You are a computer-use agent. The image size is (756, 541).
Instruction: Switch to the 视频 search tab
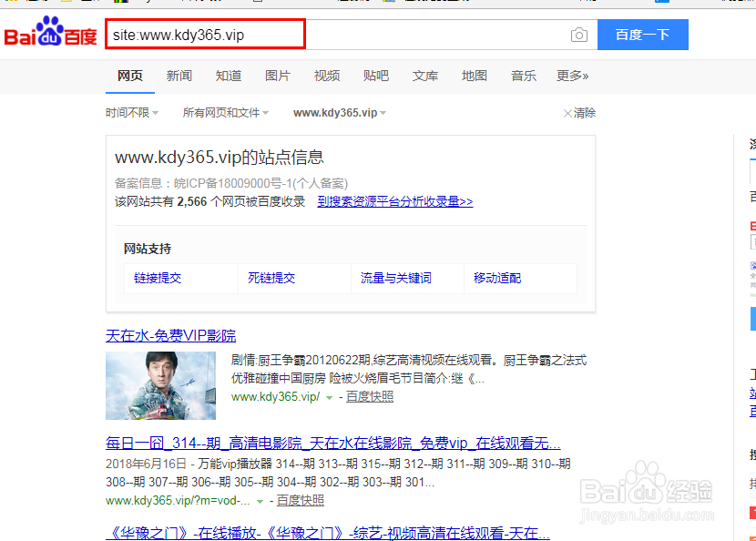pyautogui.click(x=326, y=77)
